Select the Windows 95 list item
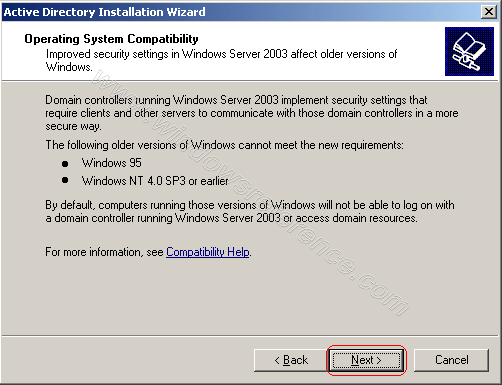The height and width of the screenshot is (385, 502). point(112,163)
